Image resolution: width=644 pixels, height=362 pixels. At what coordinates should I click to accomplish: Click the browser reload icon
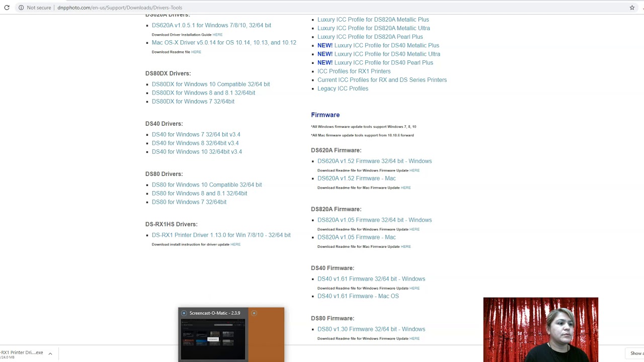[7, 8]
